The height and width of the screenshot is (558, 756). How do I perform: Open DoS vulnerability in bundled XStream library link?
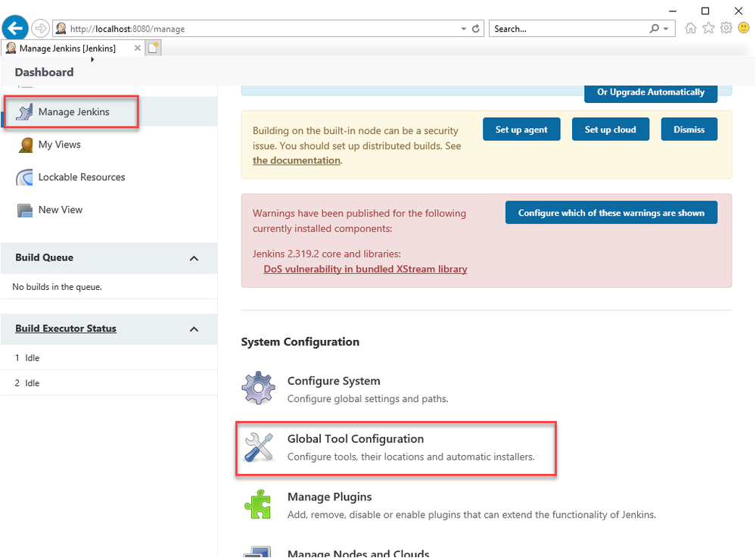click(365, 269)
